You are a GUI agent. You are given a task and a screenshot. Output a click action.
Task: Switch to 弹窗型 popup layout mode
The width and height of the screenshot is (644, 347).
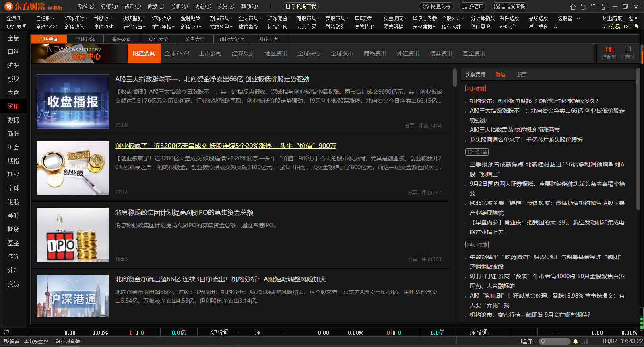609,53
